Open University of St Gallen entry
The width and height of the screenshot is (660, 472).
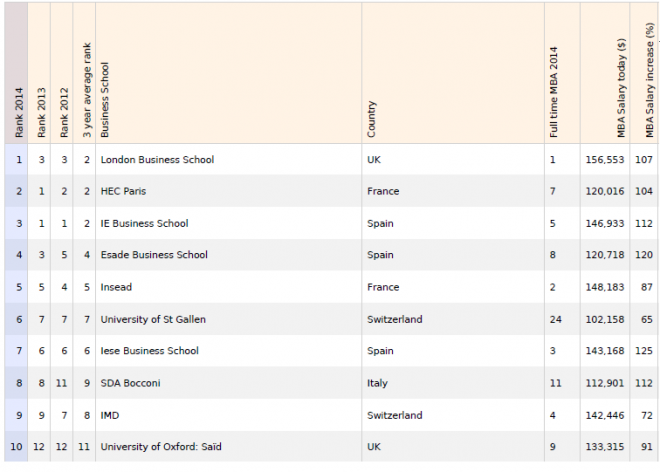tap(153, 319)
